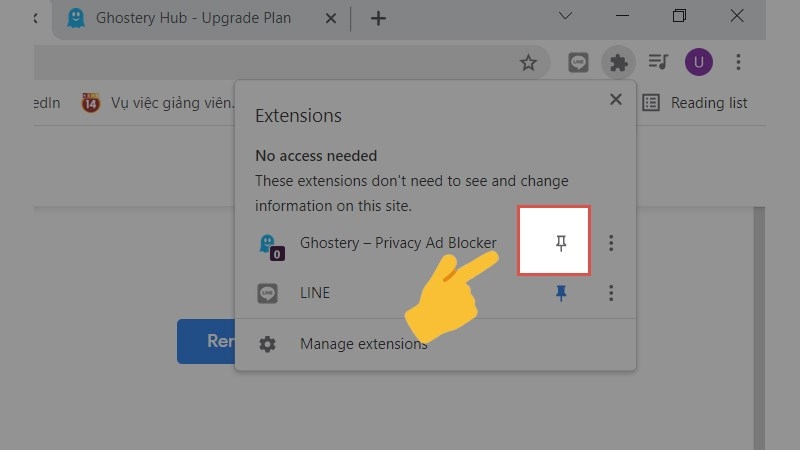The width and height of the screenshot is (800, 450).
Task: Open more options for Ghostery extension
Action: pyautogui.click(x=611, y=243)
